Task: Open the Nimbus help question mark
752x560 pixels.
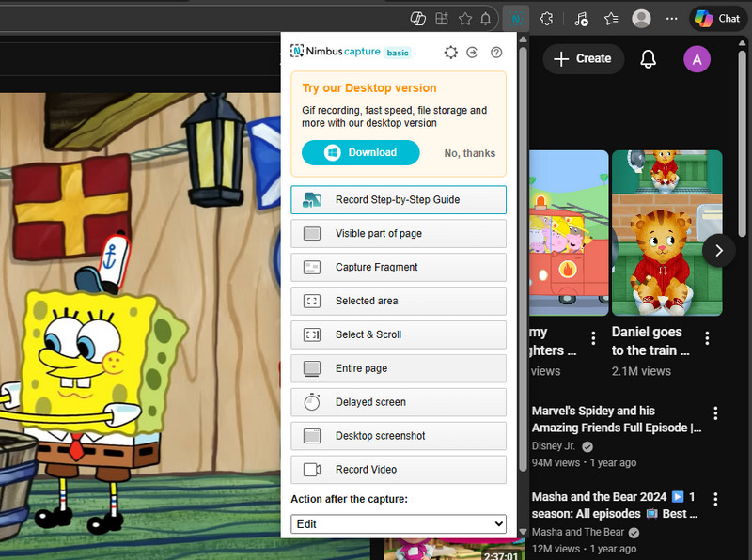Action: pos(496,53)
